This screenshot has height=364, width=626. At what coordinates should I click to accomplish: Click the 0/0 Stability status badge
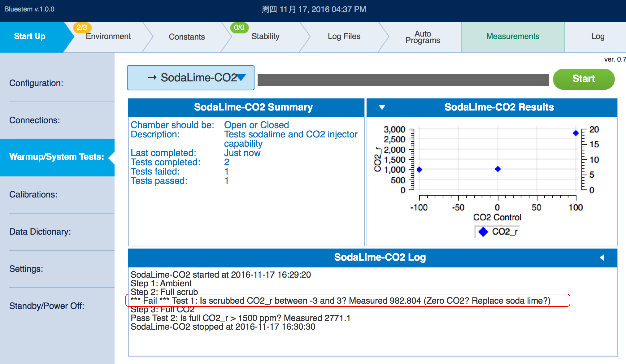(x=239, y=28)
